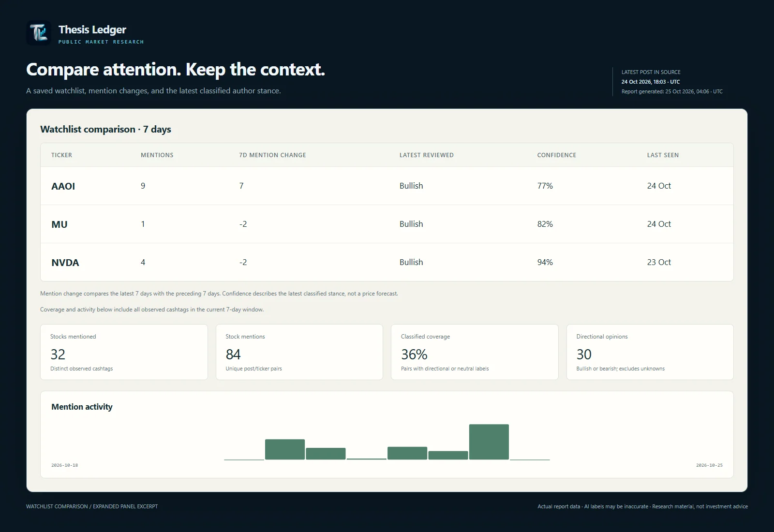
Task: Click NVDA 7D mention change -2
Action: [243, 262]
